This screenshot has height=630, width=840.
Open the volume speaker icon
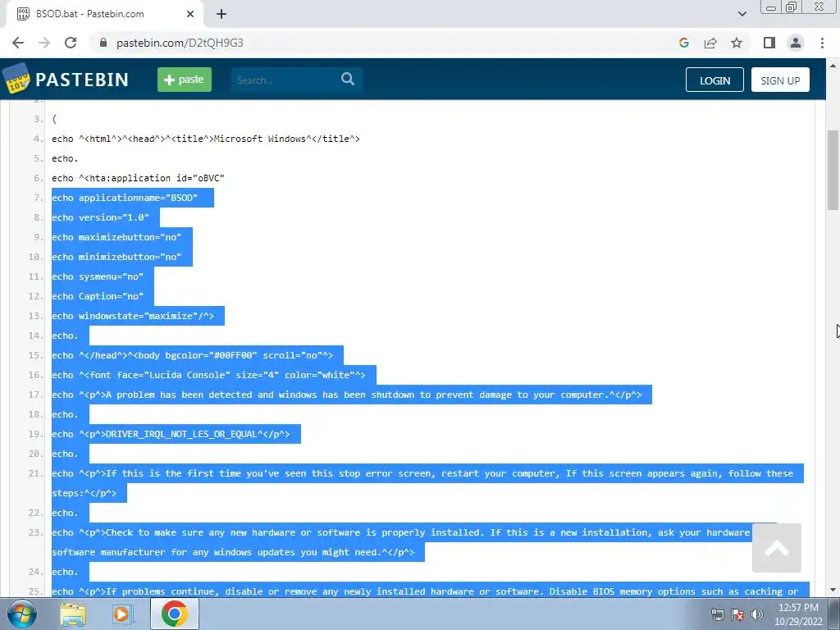point(756,614)
